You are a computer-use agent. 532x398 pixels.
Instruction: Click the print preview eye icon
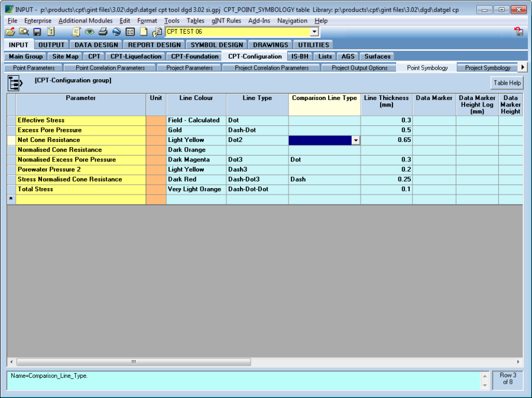89,32
